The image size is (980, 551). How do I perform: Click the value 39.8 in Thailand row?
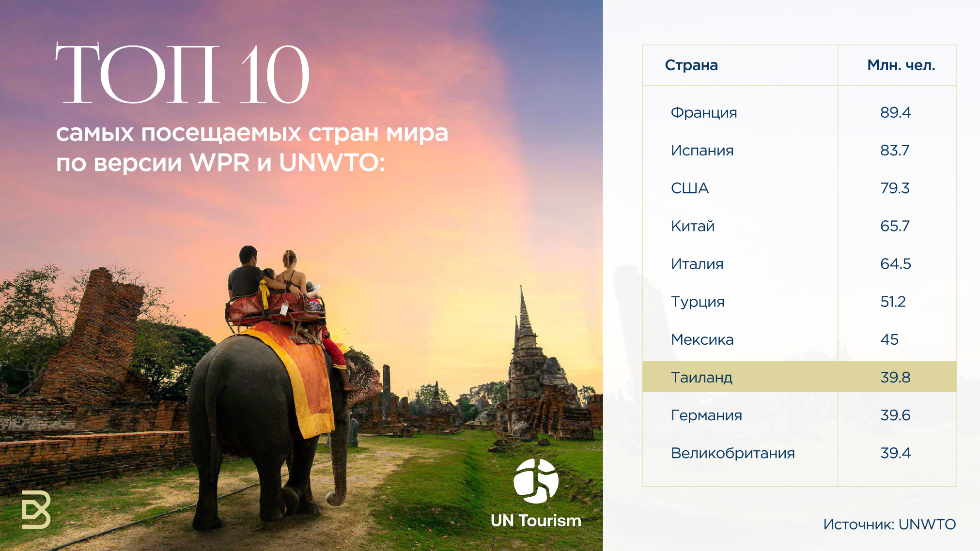tap(895, 377)
